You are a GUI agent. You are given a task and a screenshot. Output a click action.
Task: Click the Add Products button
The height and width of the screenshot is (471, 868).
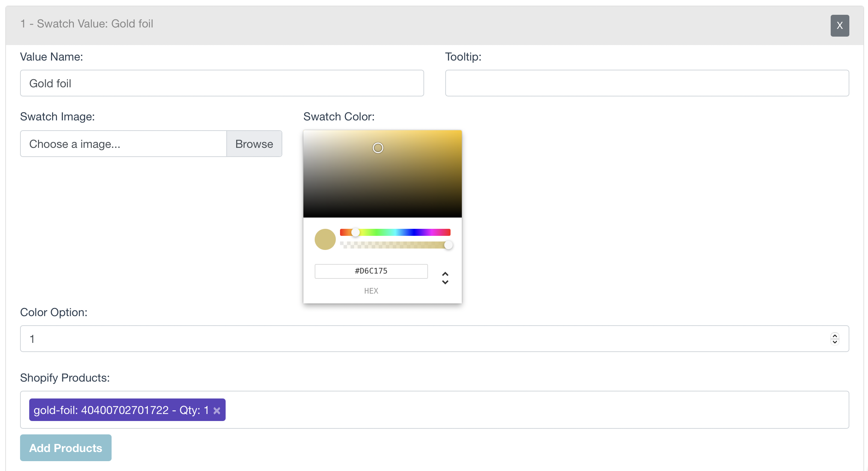66,448
